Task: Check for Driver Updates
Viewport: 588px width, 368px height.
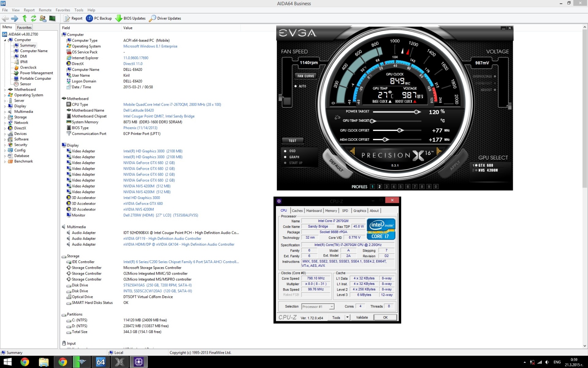Action: point(165,18)
